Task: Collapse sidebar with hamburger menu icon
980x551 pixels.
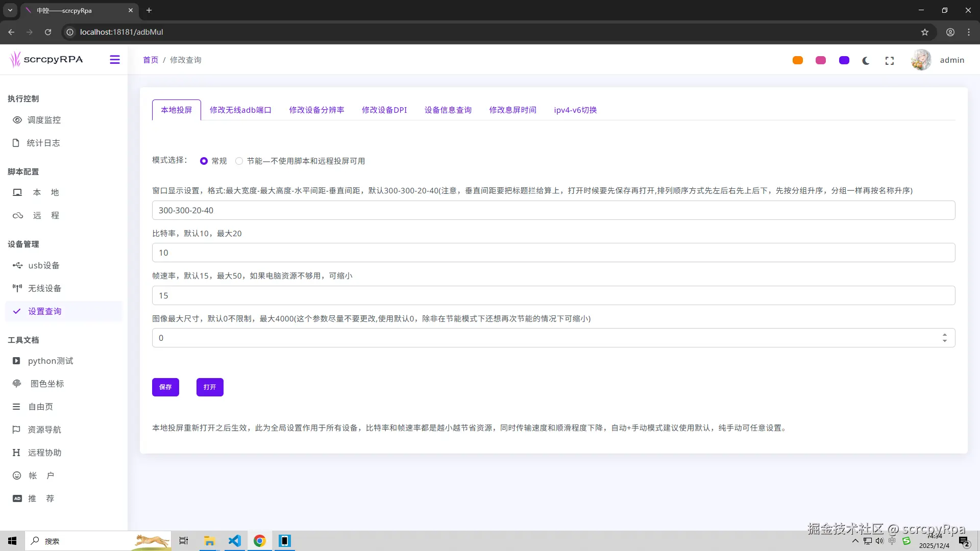Action: pyautogui.click(x=115, y=60)
